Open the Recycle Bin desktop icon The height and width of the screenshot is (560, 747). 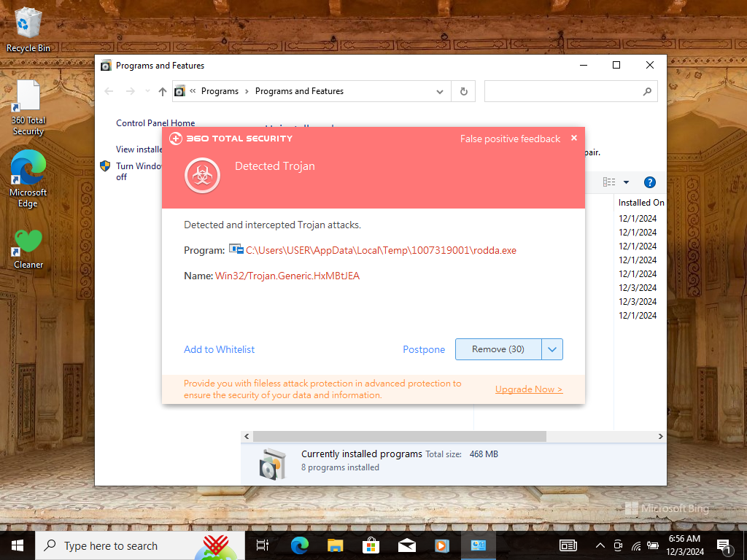(28, 29)
